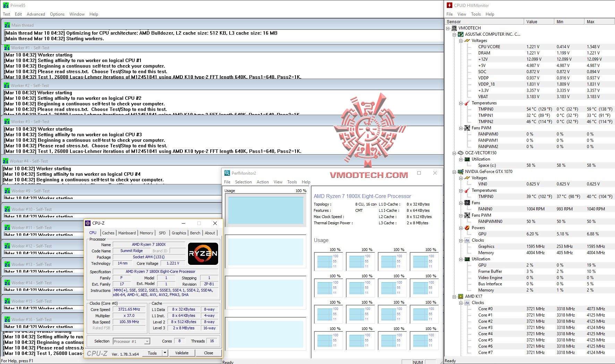Switch to the Memory tab in CPU-Z

(146, 233)
